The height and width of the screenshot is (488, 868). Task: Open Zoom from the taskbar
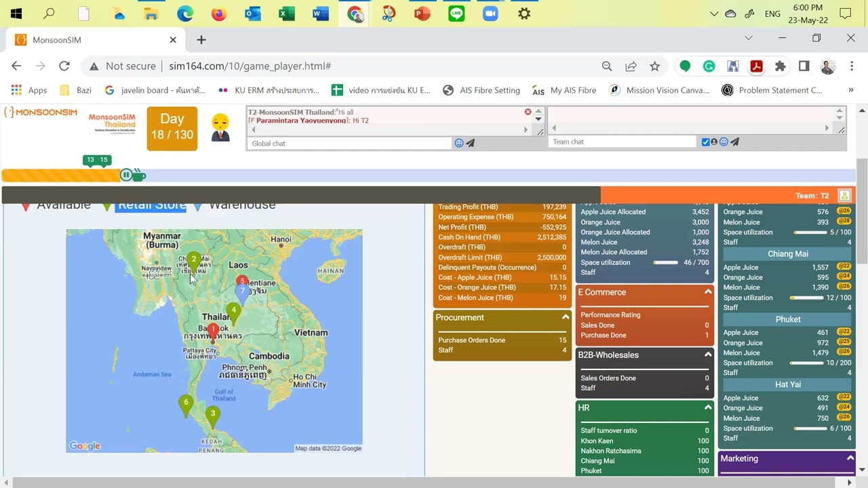coord(490,14)
